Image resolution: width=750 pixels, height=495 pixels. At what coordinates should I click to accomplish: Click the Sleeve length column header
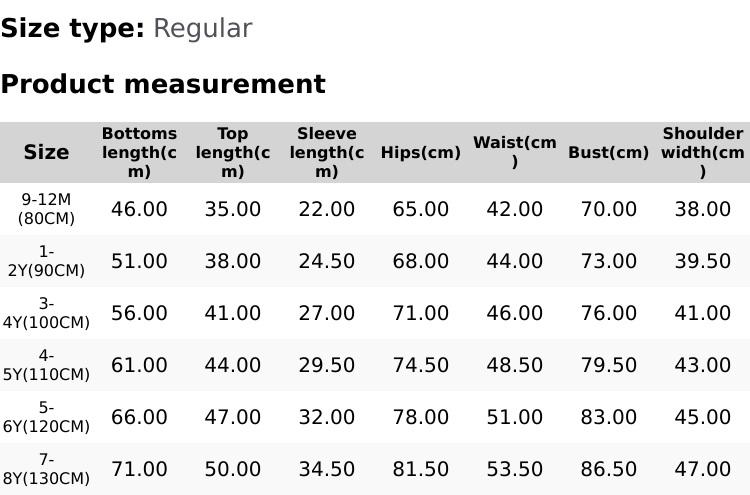tap(327, 152)
